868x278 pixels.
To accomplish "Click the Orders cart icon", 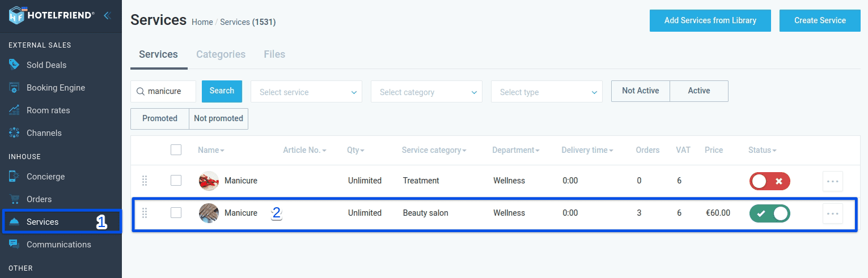I will coord(15,199).
